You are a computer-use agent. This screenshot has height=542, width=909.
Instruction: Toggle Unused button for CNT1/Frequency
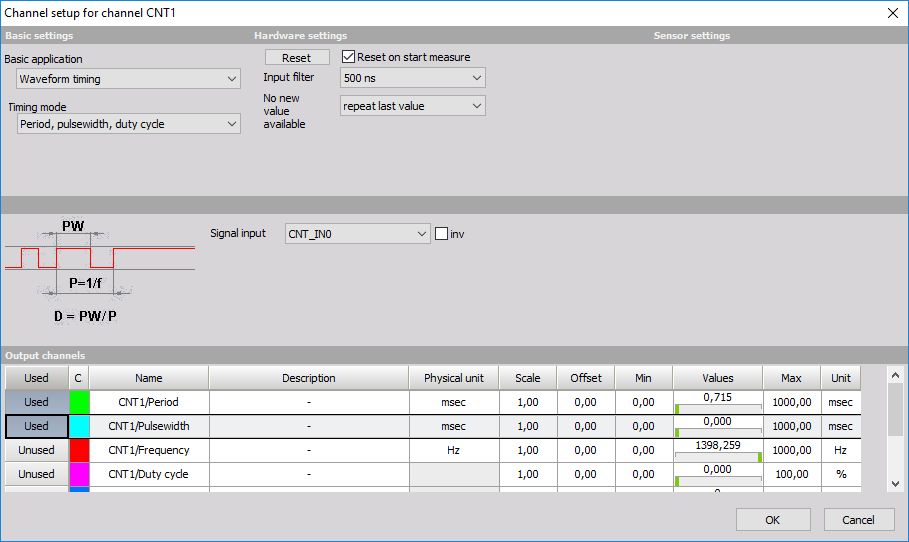[x=37, y=450]
